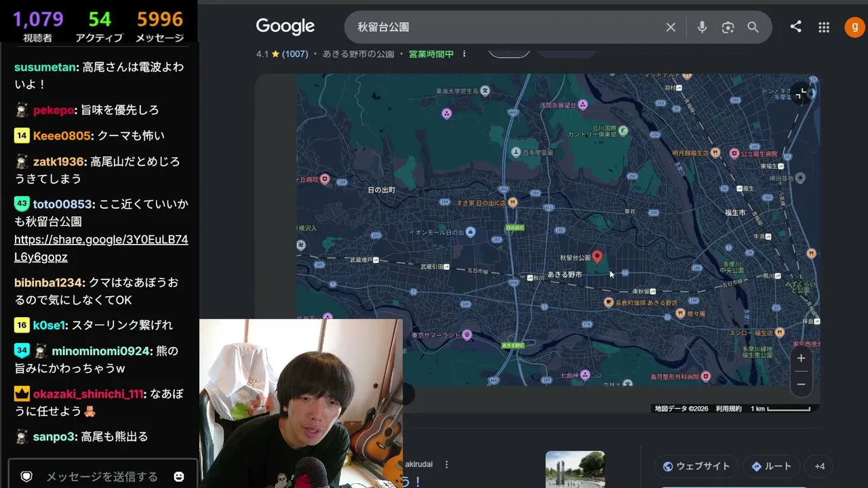Click the 日の出町 town label
Viewport: 868px width, 488px height.
pyautogui.click(x=381, y=190)
